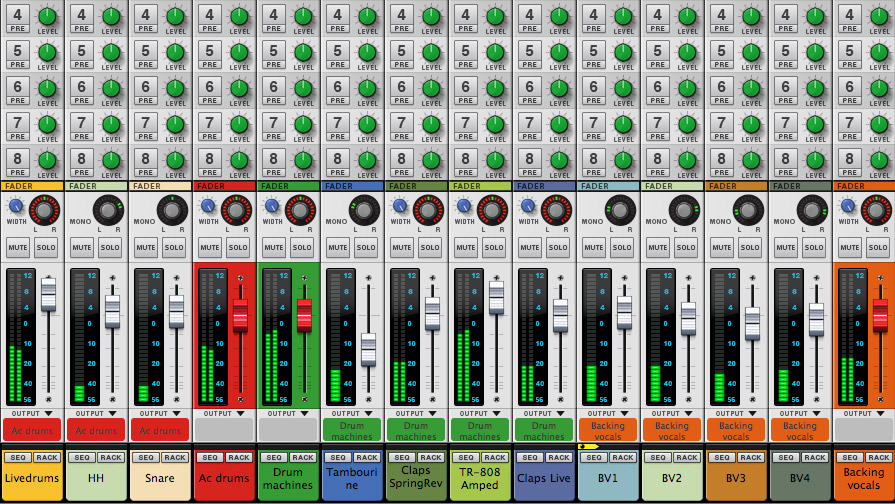Solo the Drum machines channel
The height and width of the screenshot is (504, 895).
tap(302, 247)
